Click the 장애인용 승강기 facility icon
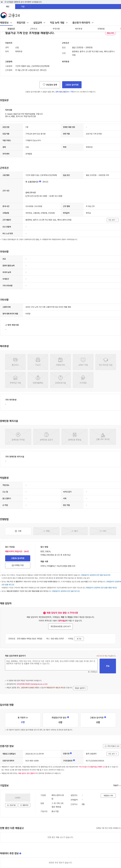Screen dimensions: 121x868 coord(47,437)
